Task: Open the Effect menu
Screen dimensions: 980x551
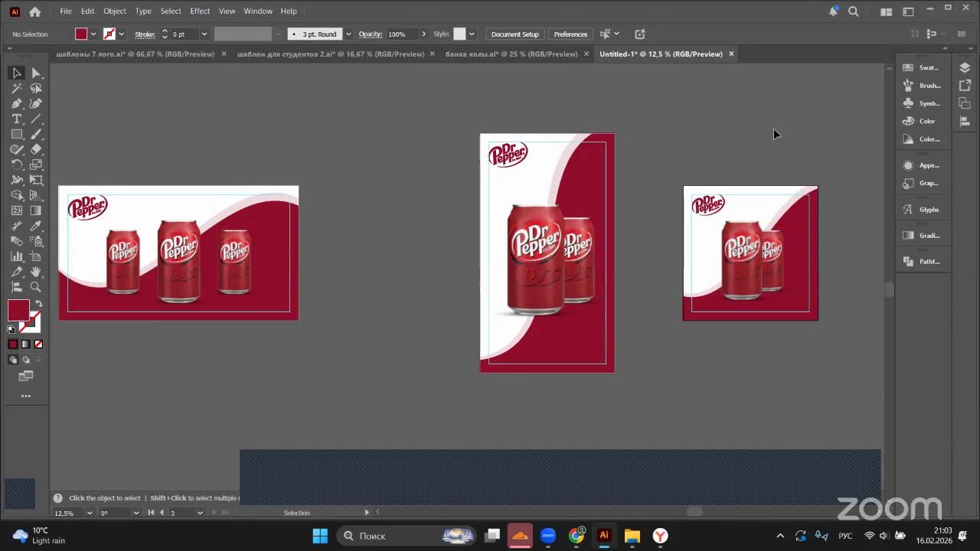Action: pyautogui.click(x=200, y=11)
